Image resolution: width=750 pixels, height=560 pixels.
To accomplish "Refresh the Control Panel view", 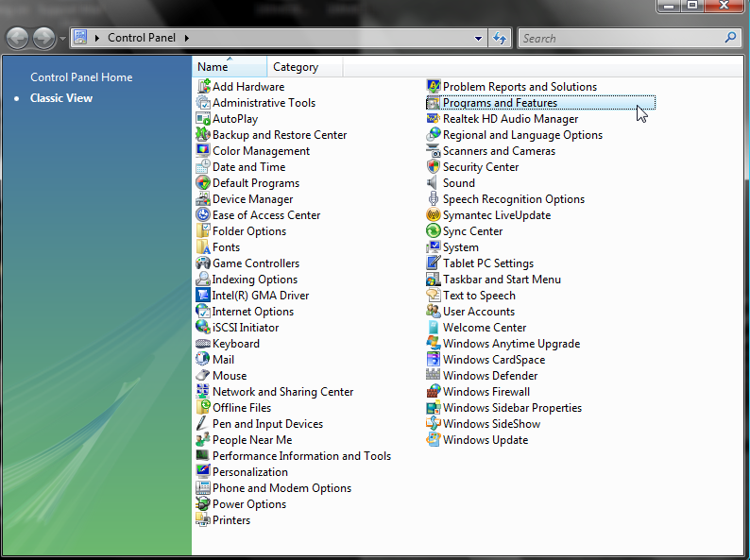I will [501, 39].
